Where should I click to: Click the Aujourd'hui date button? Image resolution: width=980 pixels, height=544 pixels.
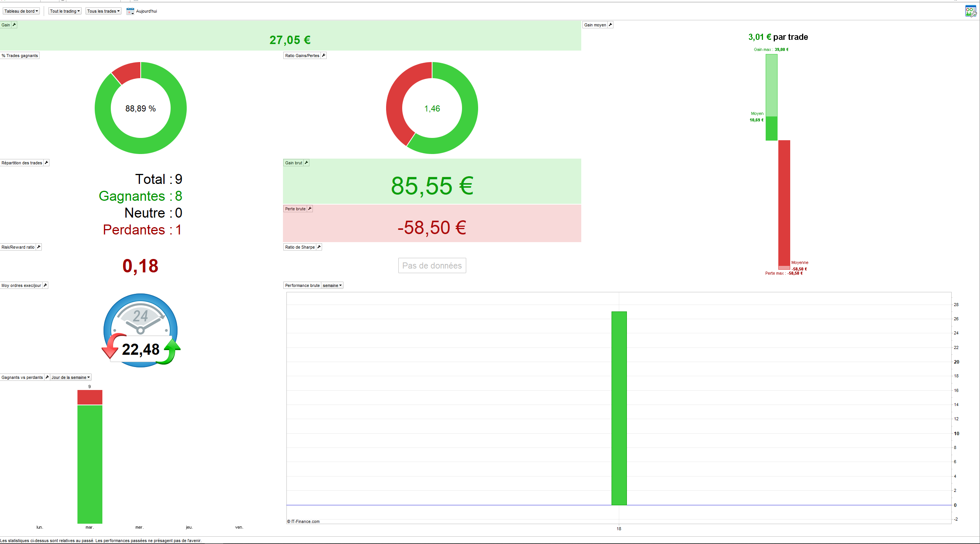(146, 11)
